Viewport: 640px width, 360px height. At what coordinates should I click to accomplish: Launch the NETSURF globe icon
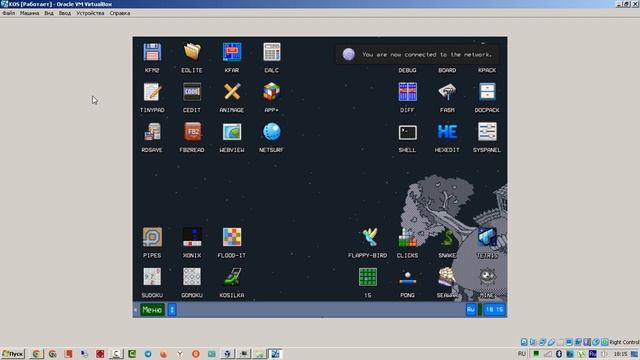point(271,132)
